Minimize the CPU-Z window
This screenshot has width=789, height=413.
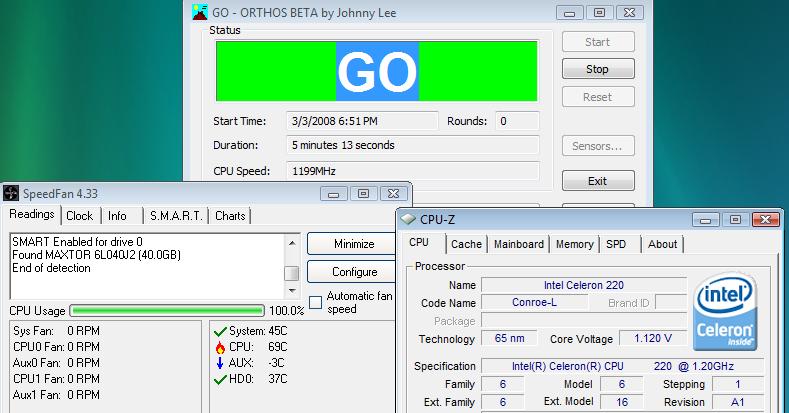pyautogui.click(x=705, y=220)
